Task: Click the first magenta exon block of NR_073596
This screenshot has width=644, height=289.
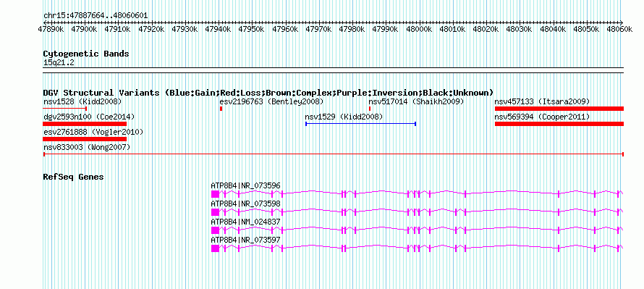Action: coord(215,194)
